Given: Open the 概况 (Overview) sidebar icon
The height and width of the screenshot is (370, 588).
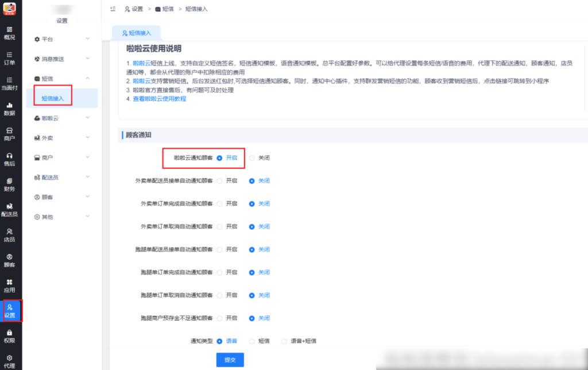Looking at the screenshot, I should 10,33.
